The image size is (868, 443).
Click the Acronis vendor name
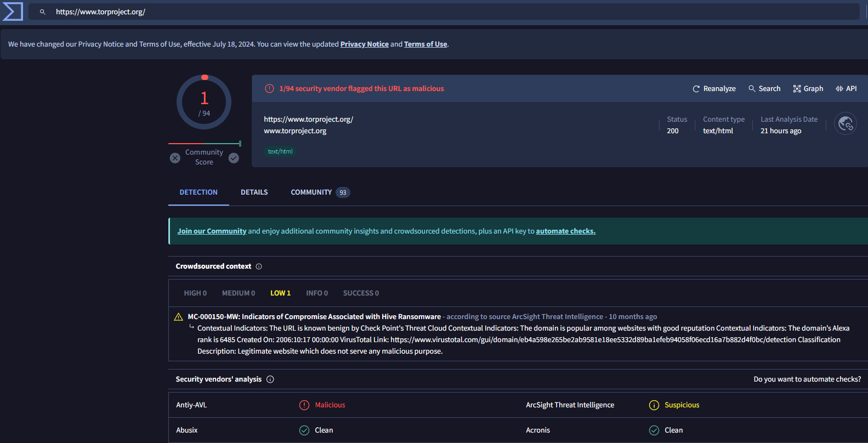coord(537,430)
